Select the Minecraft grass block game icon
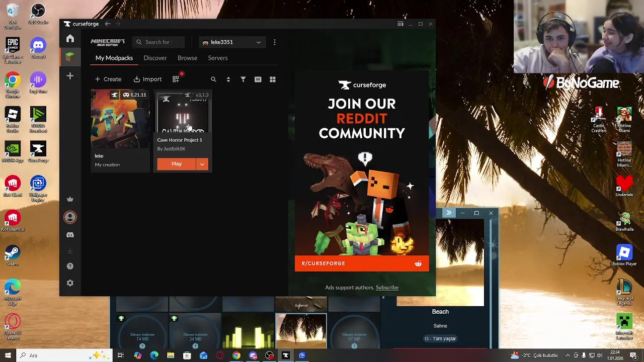This screenshot has width=644, height=362. 70,57
